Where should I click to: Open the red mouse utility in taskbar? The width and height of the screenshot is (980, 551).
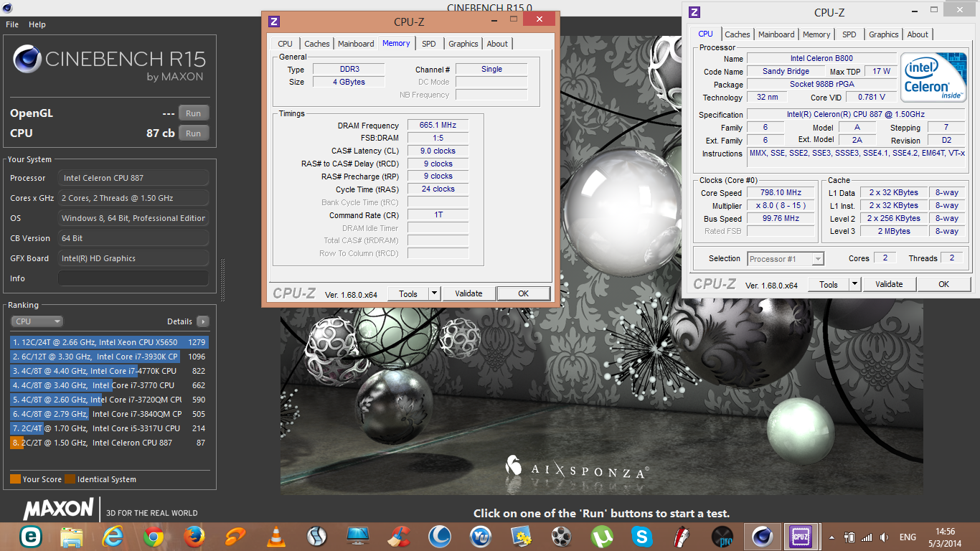(x=682, y=536)
